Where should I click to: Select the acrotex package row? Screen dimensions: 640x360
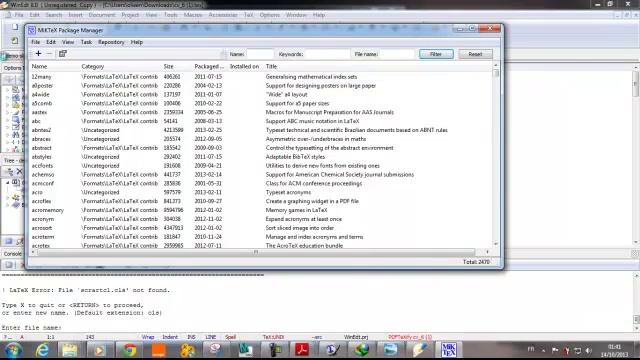click(x=261, y=245)
